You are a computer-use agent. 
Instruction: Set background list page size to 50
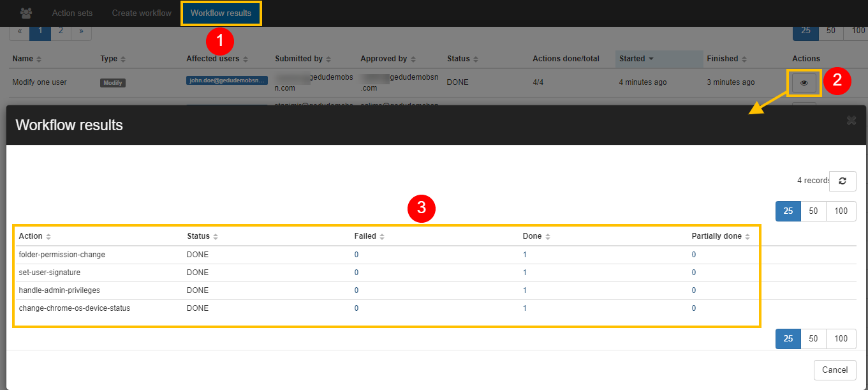831,31
